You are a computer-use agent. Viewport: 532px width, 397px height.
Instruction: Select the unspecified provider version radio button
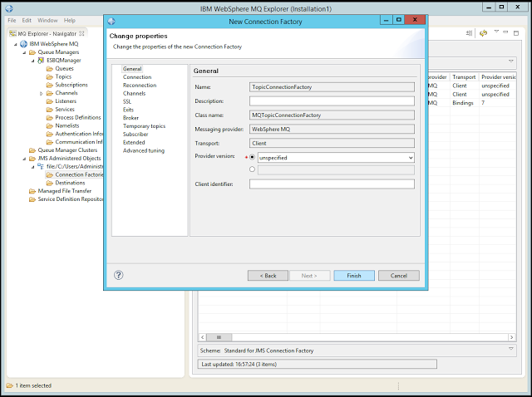pyautogui.click(x=252, y=157)
